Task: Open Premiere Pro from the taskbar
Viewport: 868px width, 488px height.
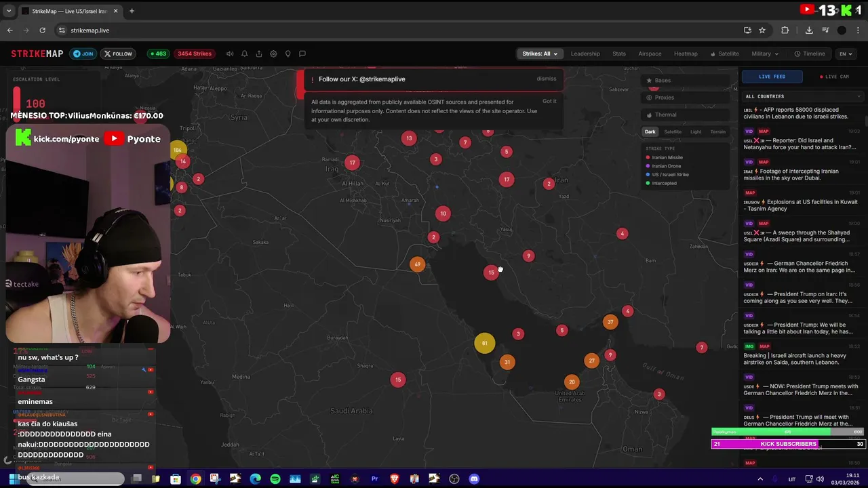Action: pyautogui.click(x=374, y=479)
